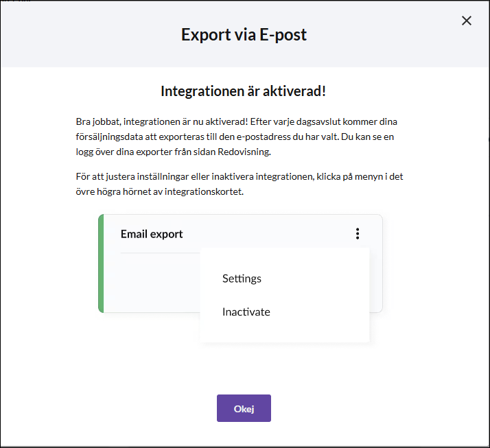Close the Export via E-post dialog
This screenshot has height=448, width=490.
point(466,21)
